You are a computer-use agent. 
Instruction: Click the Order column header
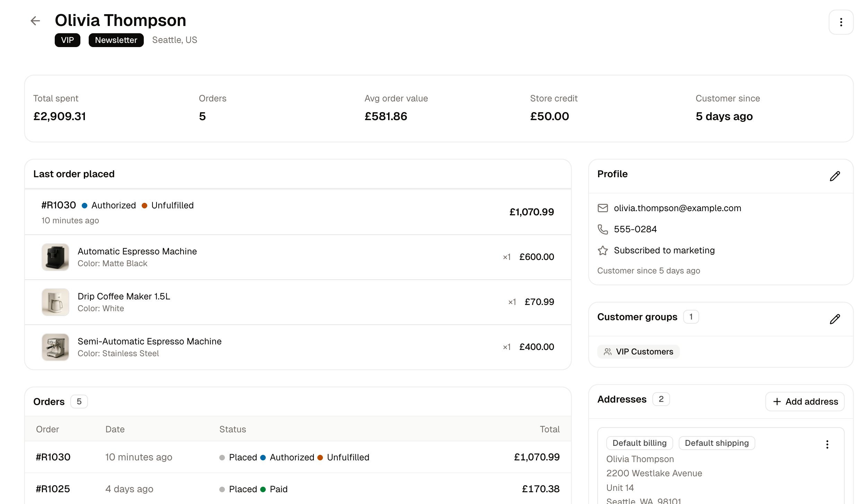pyautogui.click(x=47, y=429)
